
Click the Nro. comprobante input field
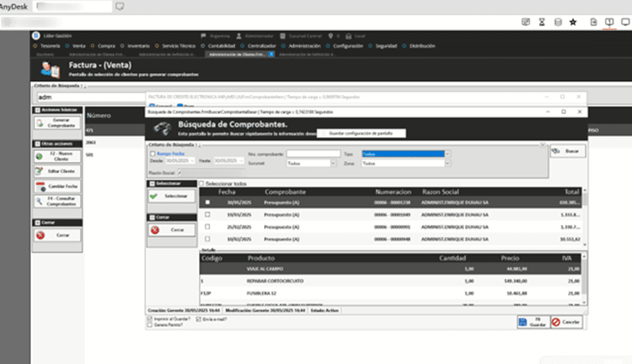tap(312, 154)
